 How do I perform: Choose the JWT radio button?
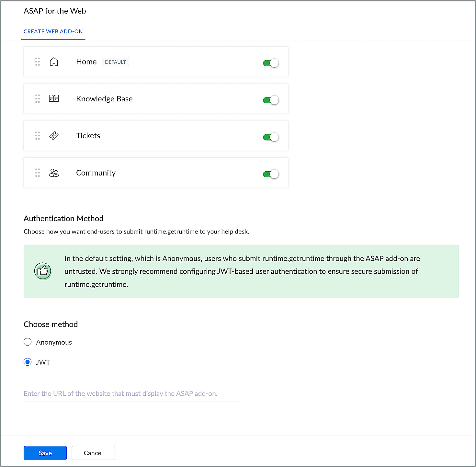click(28, 362)
